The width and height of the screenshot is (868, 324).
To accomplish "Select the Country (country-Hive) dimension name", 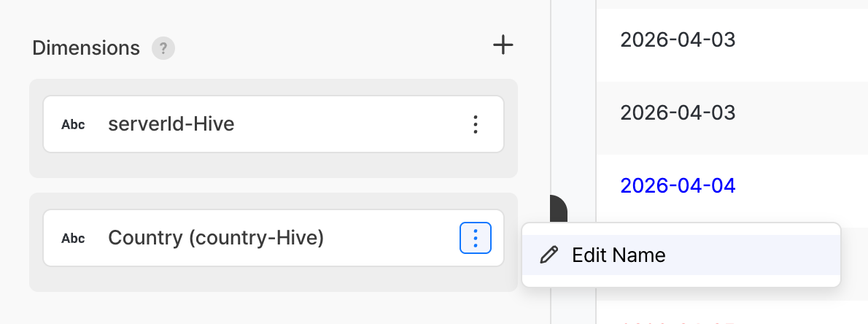I will [x=216, y=238].
